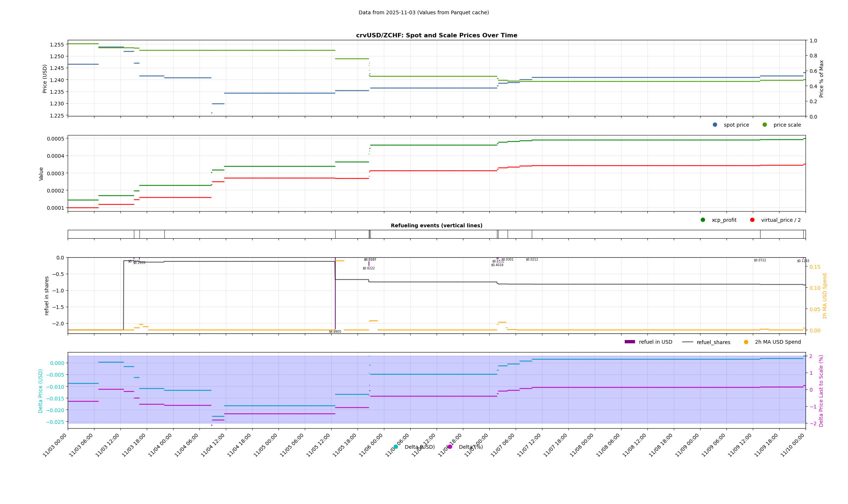
Task: Click the refuel in USD purple legend patch
Action: (x=630, y=342)
